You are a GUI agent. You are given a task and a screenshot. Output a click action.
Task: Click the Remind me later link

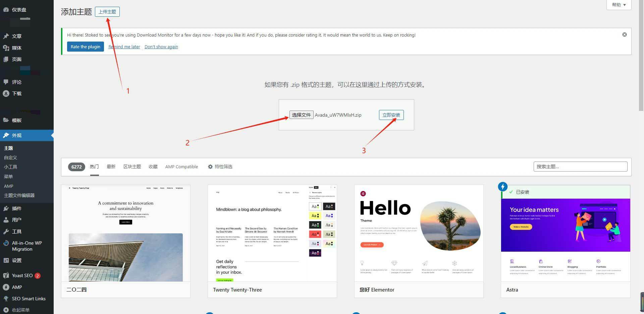pos(124,47)
